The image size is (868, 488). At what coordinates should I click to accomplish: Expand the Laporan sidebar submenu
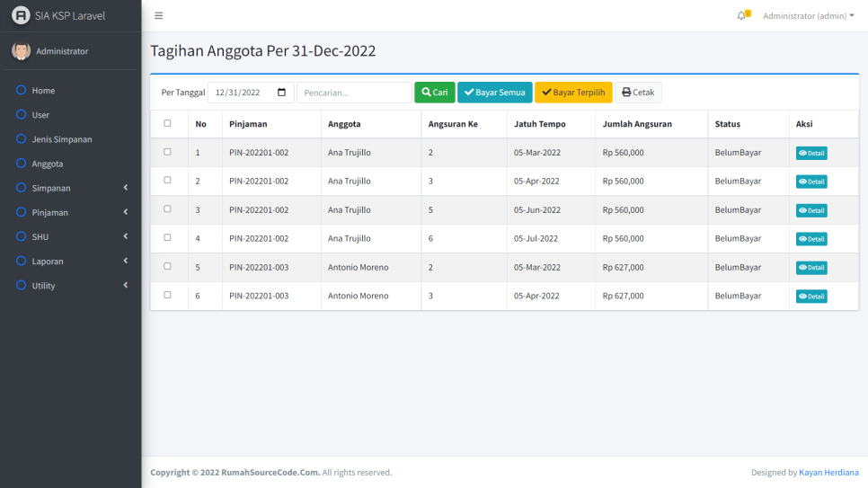click(x=70, y=261)
